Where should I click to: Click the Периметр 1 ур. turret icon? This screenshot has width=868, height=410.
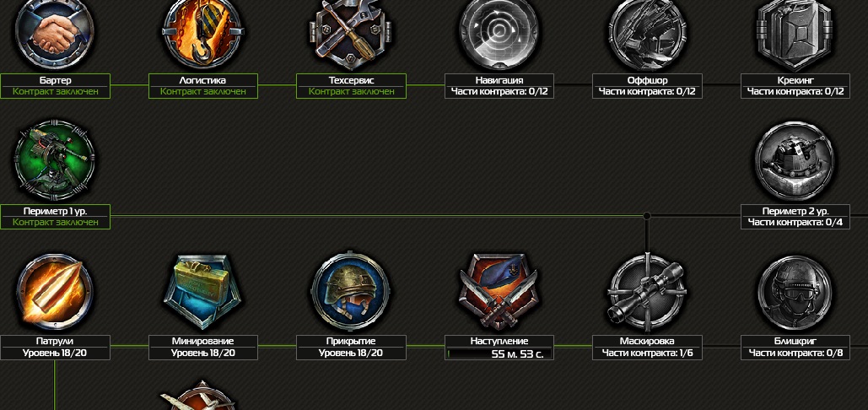pos(55,160)
